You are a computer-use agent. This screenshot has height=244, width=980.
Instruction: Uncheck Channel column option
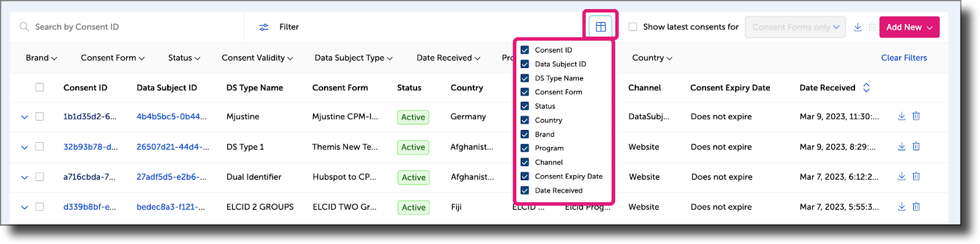[x=525, y=162]
